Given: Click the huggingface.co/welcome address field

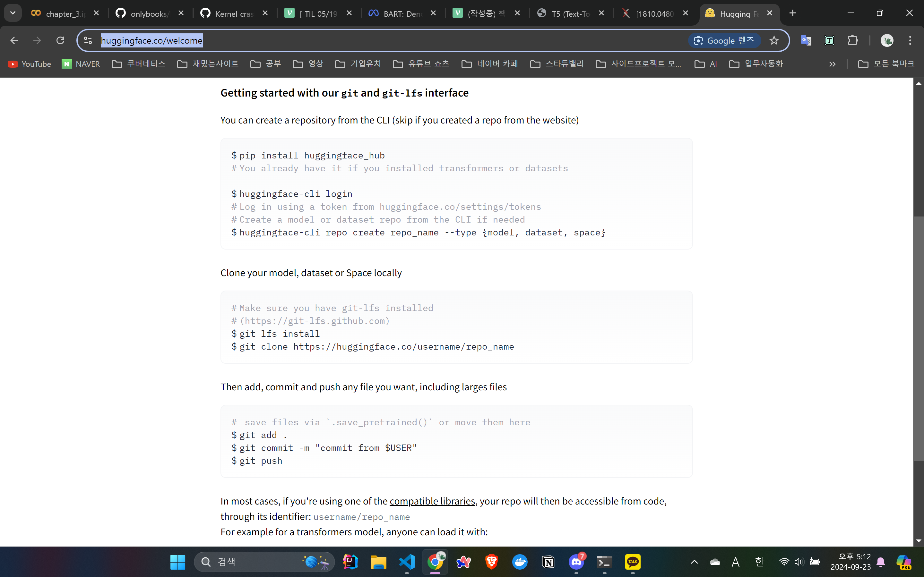Looking at the screenshot, I should pyautogui.click(x=344, y=40).
